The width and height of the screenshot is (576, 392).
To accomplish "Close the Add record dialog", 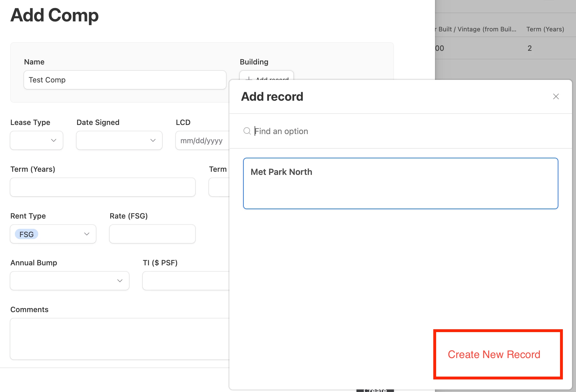I will (x=555, y=96).
